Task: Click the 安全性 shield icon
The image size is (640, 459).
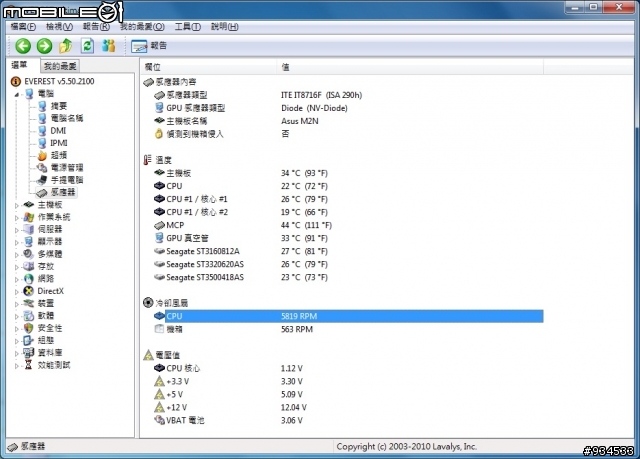Action: 29,328
